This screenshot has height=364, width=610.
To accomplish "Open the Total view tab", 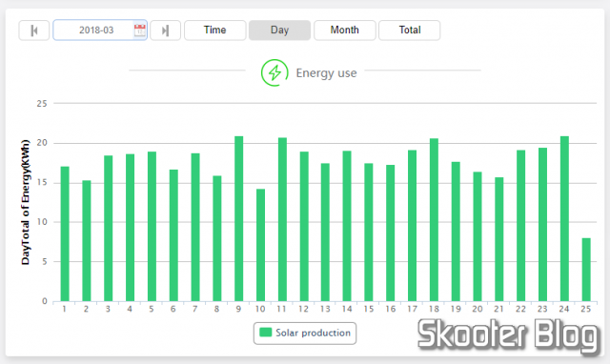I will pos(410,30).
